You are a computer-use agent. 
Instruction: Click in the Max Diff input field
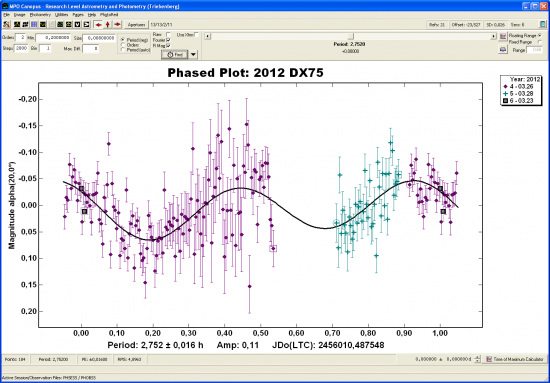click(x=90, y=48)
